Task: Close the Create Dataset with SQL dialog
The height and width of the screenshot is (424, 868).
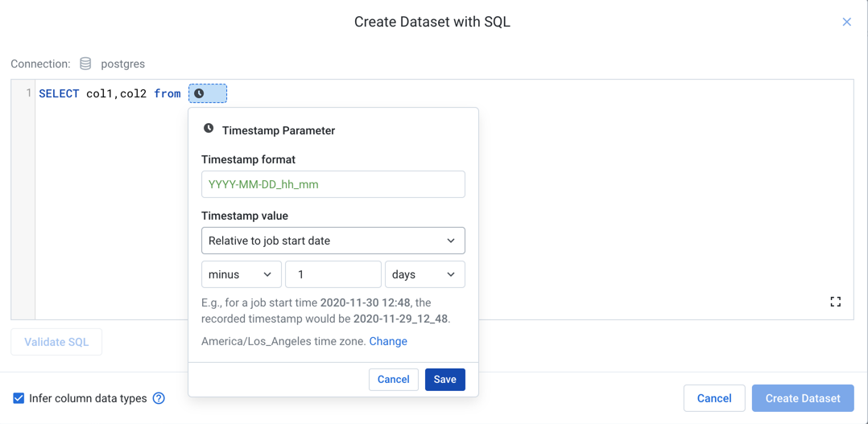Action: pyautogui.click(x=846, y=22)
